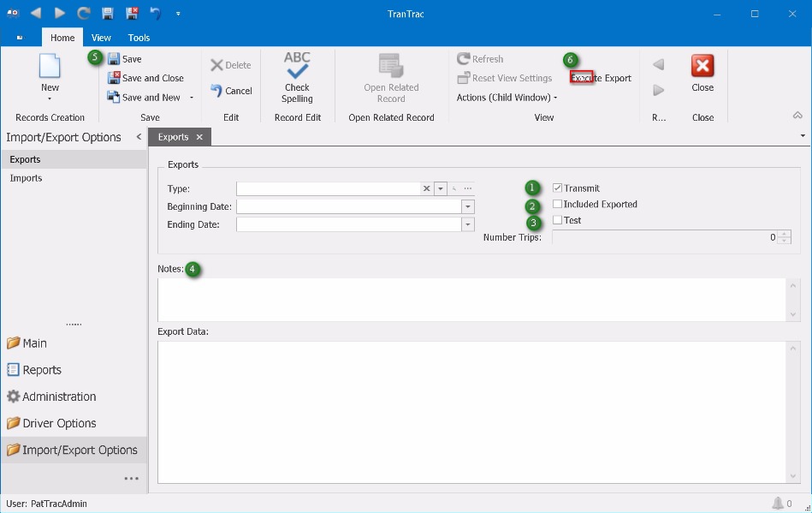Image resolution: width=812 pixels, height=513 pixels.
Task: Click the Undo icon in the quick access toolbar
Action: (157, 13)
